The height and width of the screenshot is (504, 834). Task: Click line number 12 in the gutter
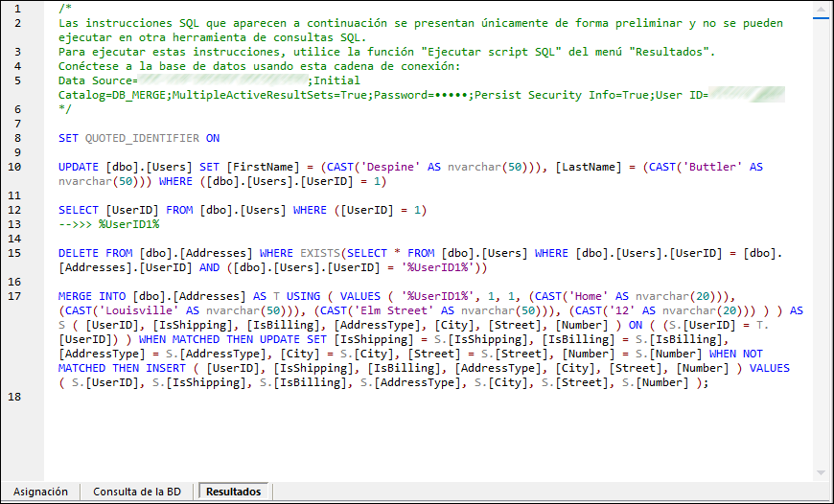pyautogui.click(x=15, y=210)
